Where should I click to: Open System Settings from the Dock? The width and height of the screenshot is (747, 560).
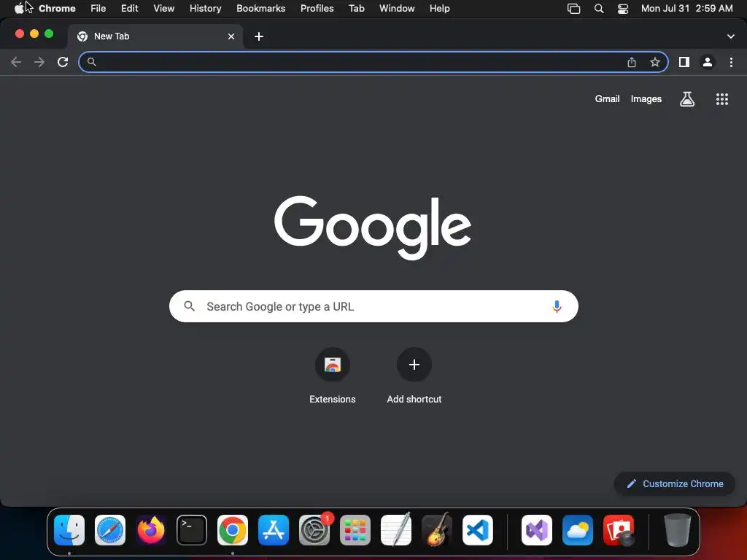(x=314, y=530)
